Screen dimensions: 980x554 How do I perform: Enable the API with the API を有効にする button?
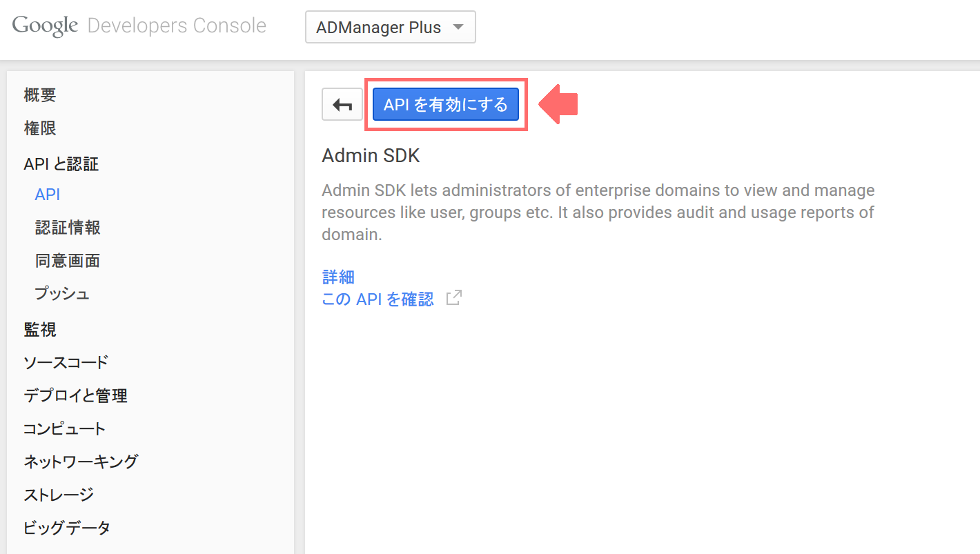(x=445, y=103)
